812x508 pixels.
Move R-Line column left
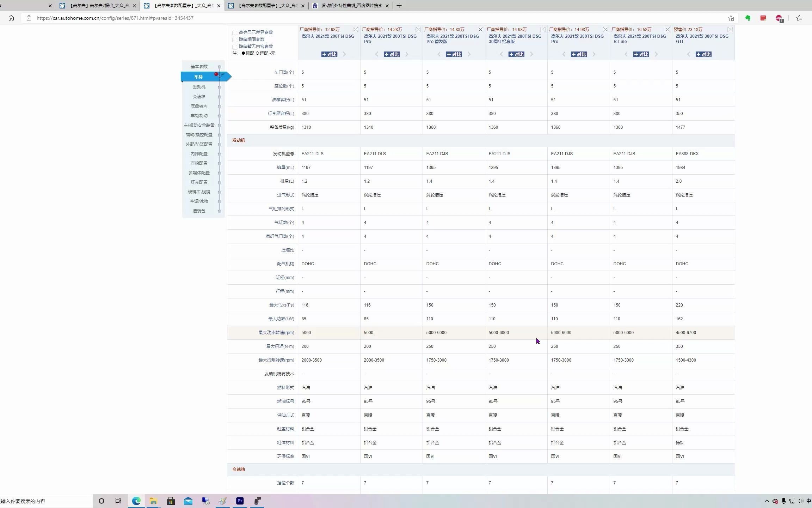pos(626,54)
